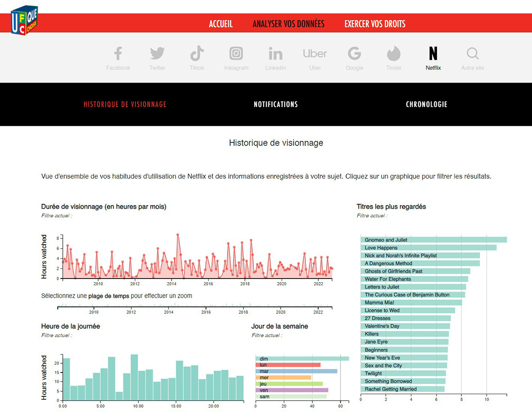Filter weekday chart by purple ven bar
Screen dimensions: 532x412
292,390
